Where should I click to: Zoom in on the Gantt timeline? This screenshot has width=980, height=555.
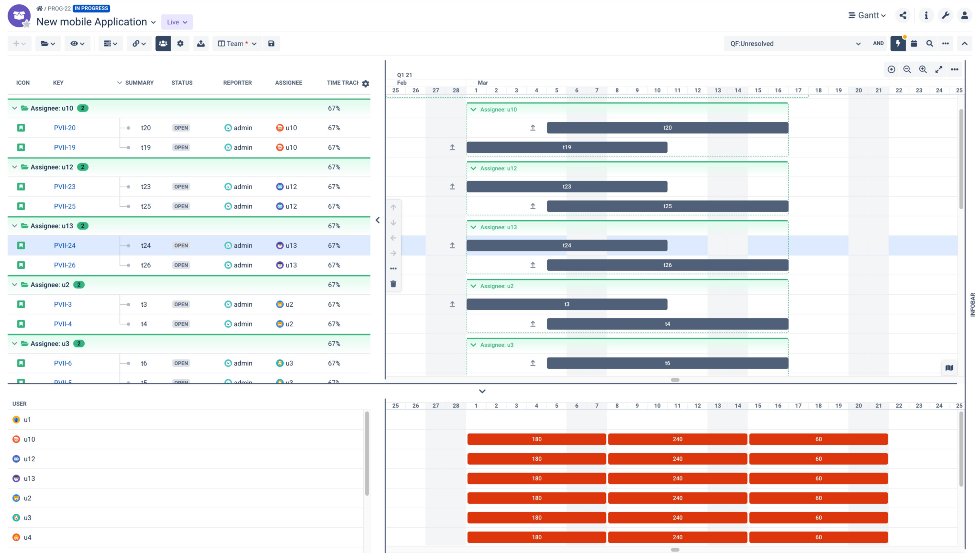pos(923,69)
